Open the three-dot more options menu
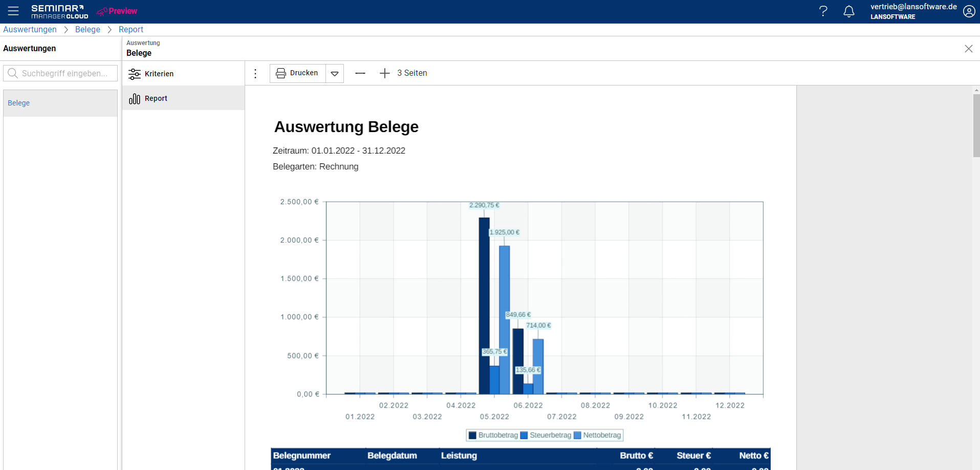Viewport: 980px width, 470px height. [255, 73]
